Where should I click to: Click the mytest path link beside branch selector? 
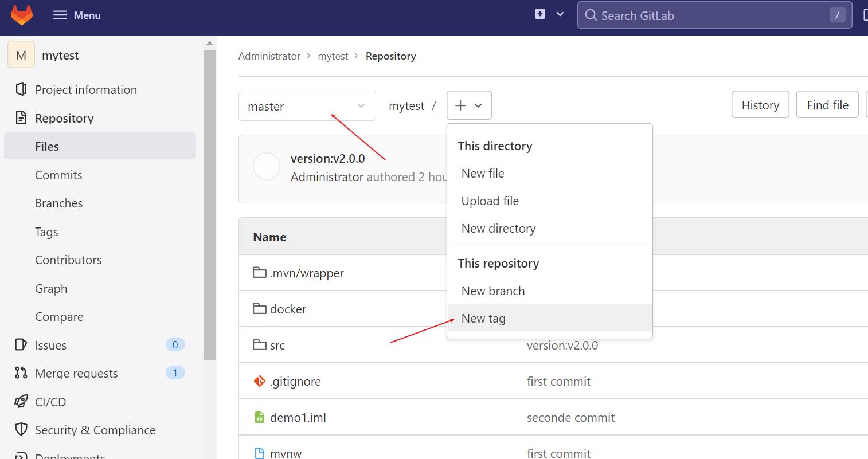[406, 106]
